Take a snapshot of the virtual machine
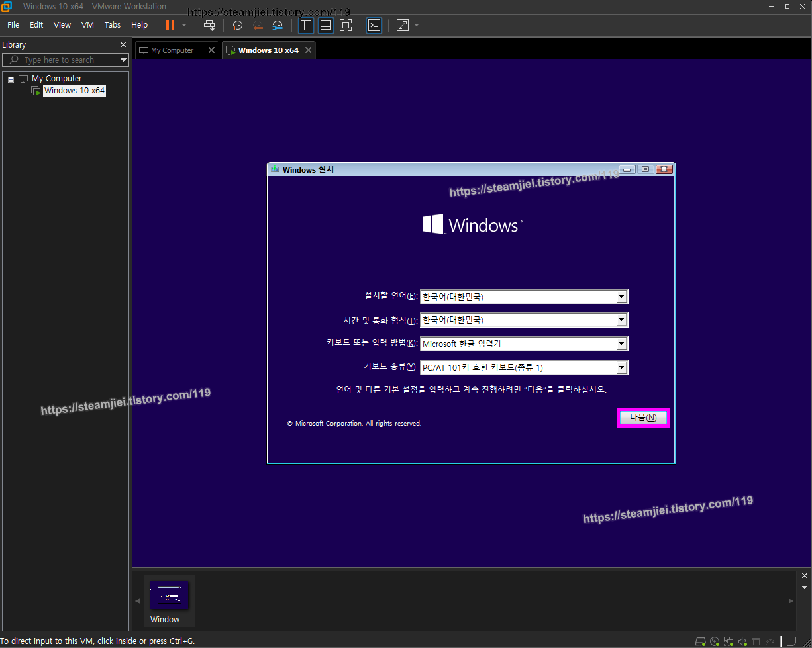The height and width of the screenshot is (648, 812). click(237, 25)
